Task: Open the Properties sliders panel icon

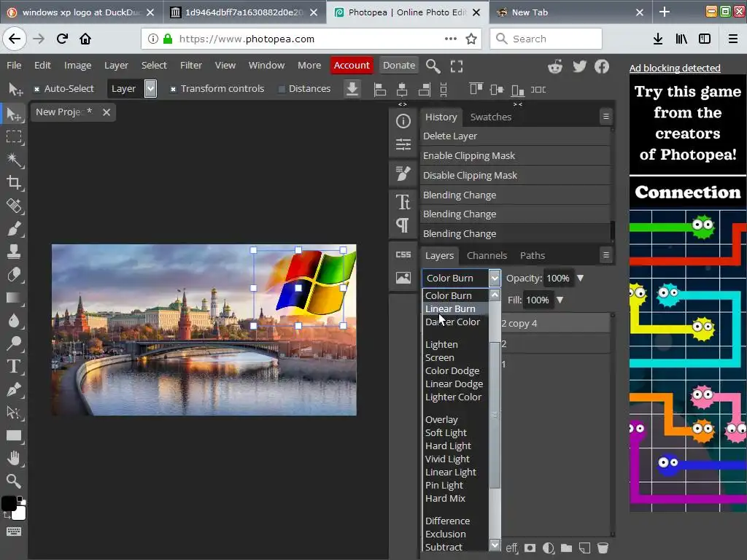Action: [403, 144]
